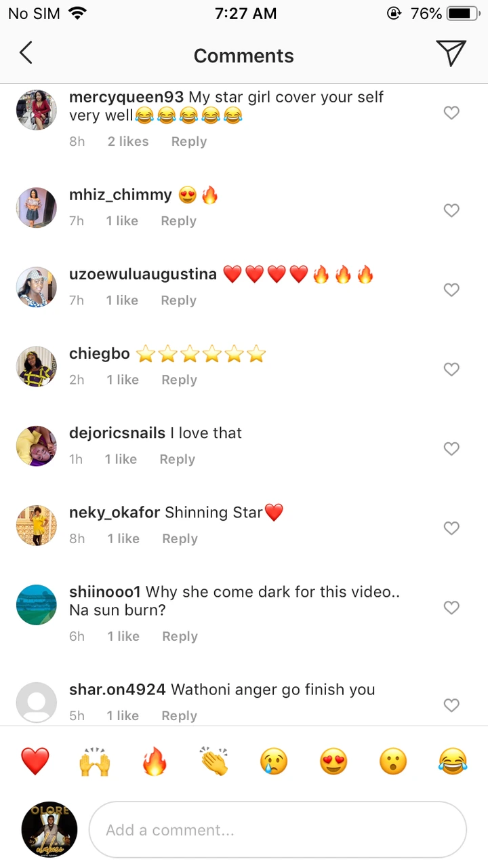
Task: Insert the laughing tears quick emoji
Action: [x=453, y=761]
